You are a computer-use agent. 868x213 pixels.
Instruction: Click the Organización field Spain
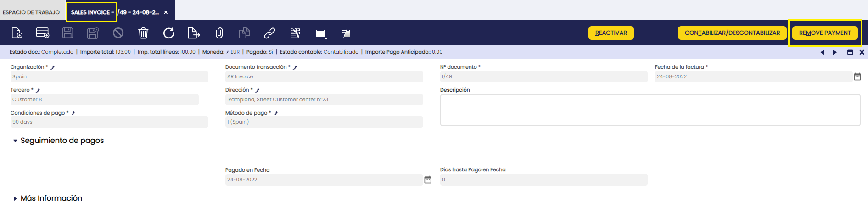(109, 77)
